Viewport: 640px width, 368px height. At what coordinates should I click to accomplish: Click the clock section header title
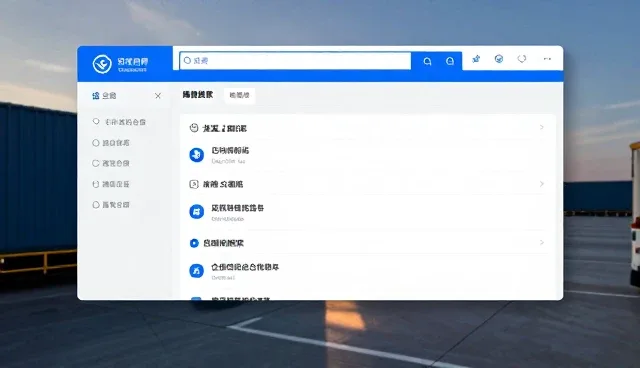(225, 129)
